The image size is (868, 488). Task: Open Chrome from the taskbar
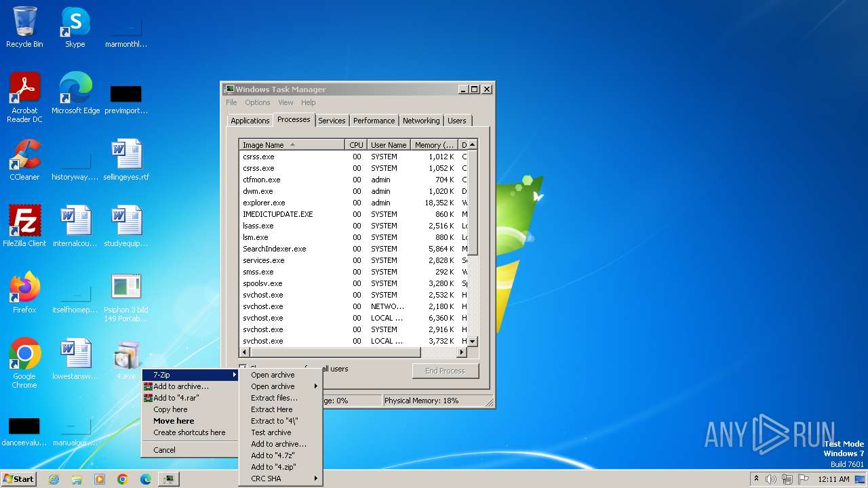point(123,479)
